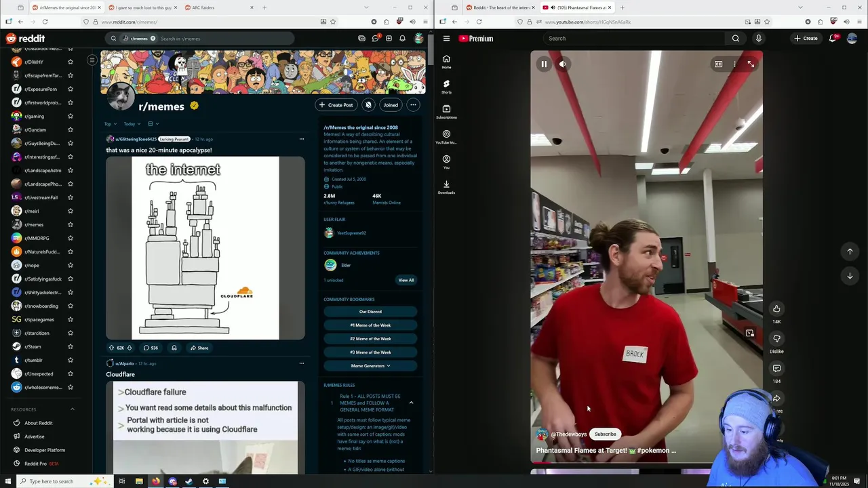
Task: Pause the YouTube Short
Action: click(544, 64)
